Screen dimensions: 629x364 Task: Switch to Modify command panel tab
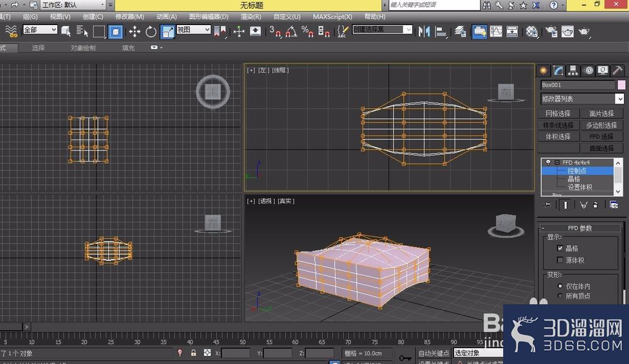(x=558, y=70)
